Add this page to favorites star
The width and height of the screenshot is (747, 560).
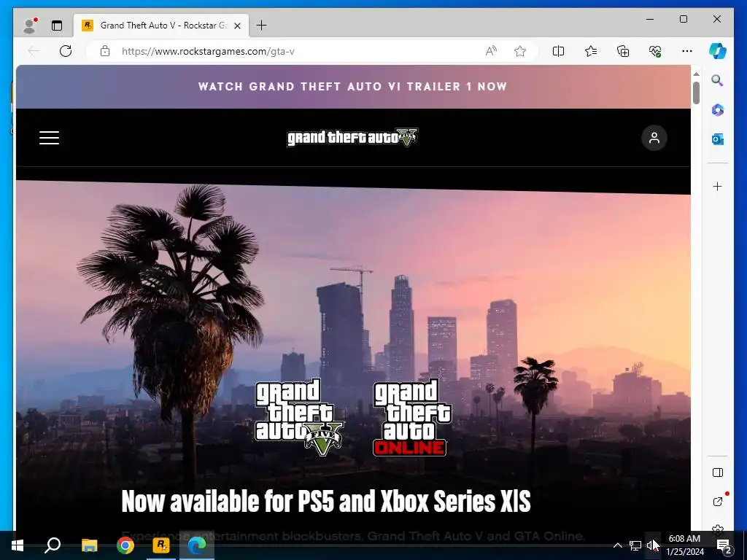click(x=519, y=51)
